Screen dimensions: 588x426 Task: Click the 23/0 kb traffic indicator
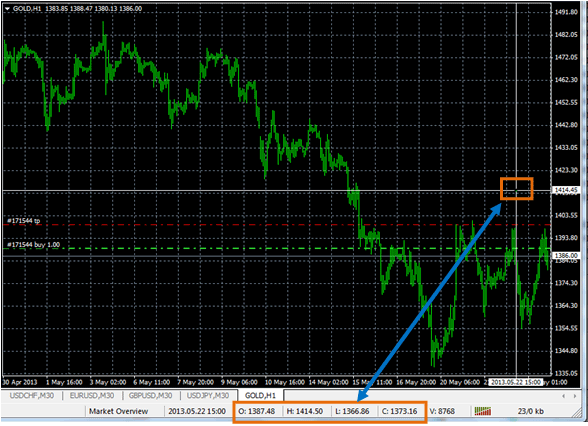coord(531,411)
